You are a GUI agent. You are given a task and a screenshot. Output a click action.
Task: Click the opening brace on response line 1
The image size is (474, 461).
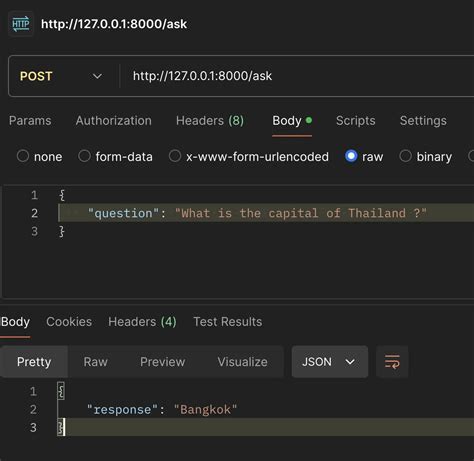point(61,391)
